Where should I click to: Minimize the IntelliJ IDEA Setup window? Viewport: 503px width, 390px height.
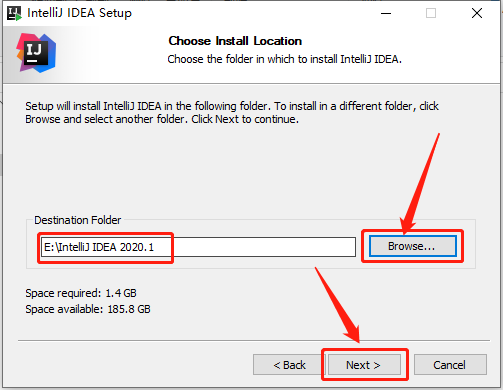point(386,13)
